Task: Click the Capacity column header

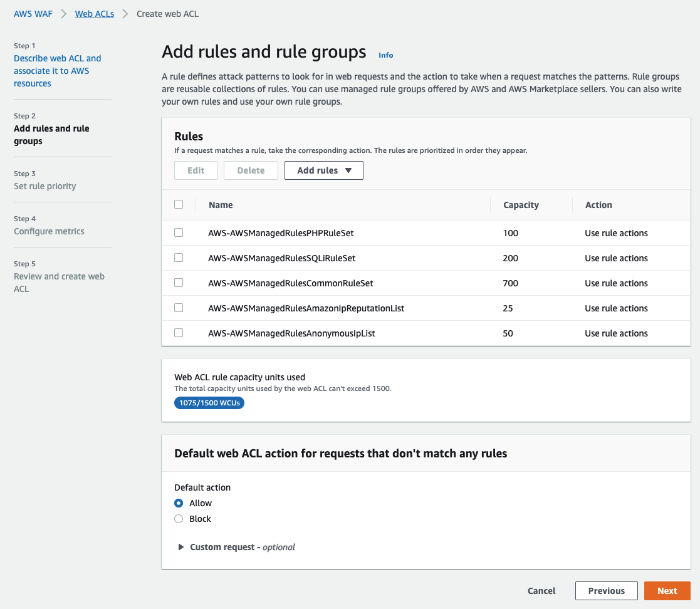Action: 521,205
